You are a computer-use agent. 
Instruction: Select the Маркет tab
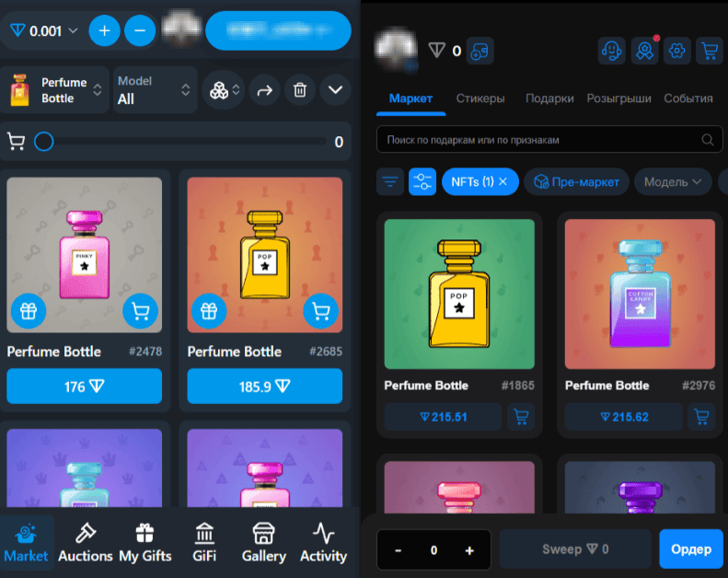point(410,98)
